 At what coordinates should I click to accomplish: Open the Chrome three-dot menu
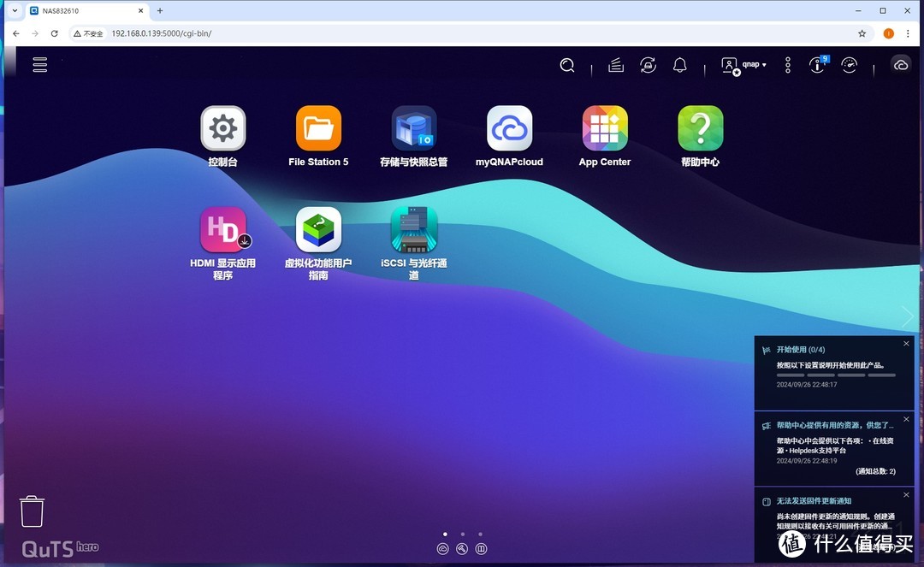tap(908, 33)
